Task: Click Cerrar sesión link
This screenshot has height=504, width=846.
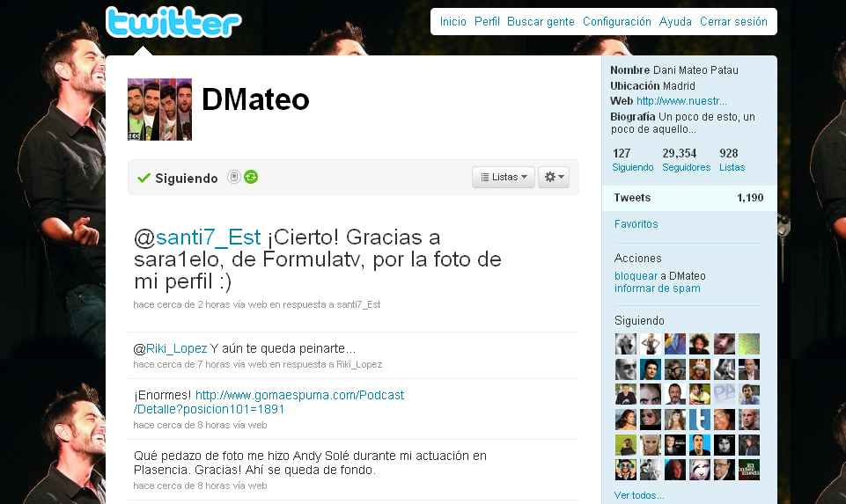Action: tap(733, 22)
